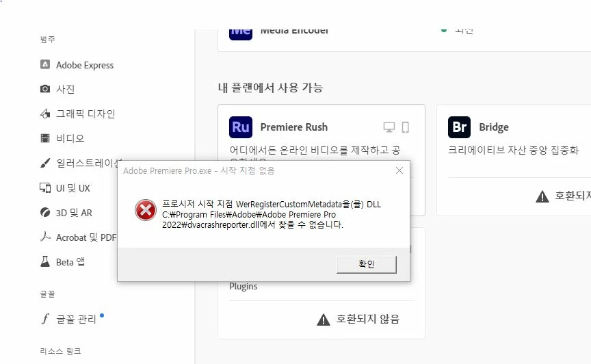The width and height of the screenshot is (591, 364).
Task: Click the desktop monitor icon on Premiere Rush card
Action: click(x=389, y=127)
